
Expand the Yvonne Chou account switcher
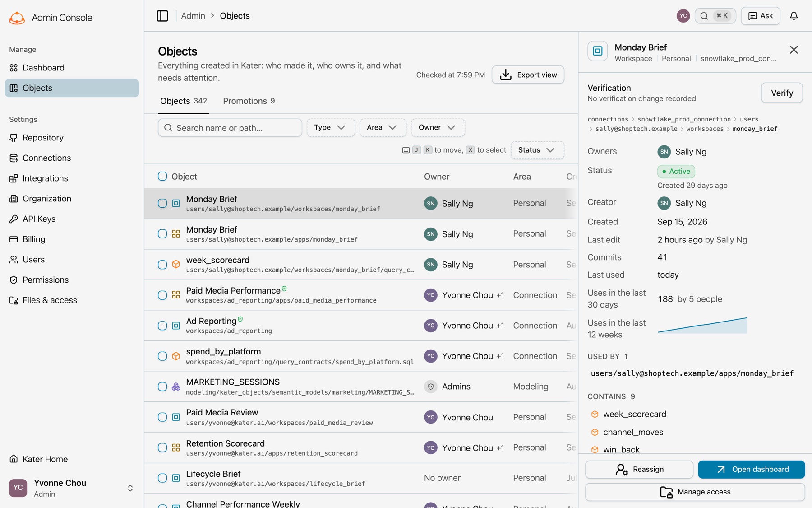click(72, 488)
